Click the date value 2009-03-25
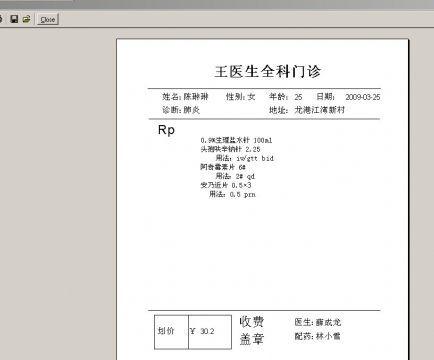The height and width of the screenshot is (360, 434). [363, 97]
